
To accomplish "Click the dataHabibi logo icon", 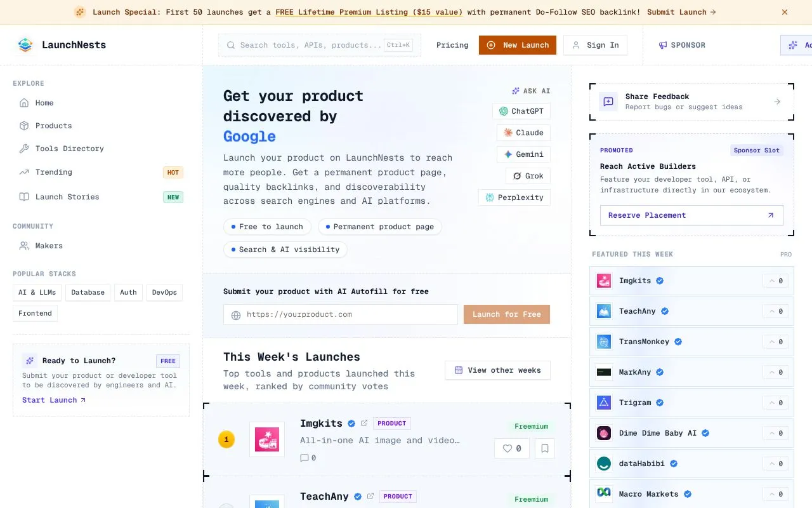I will click(604, 464).
